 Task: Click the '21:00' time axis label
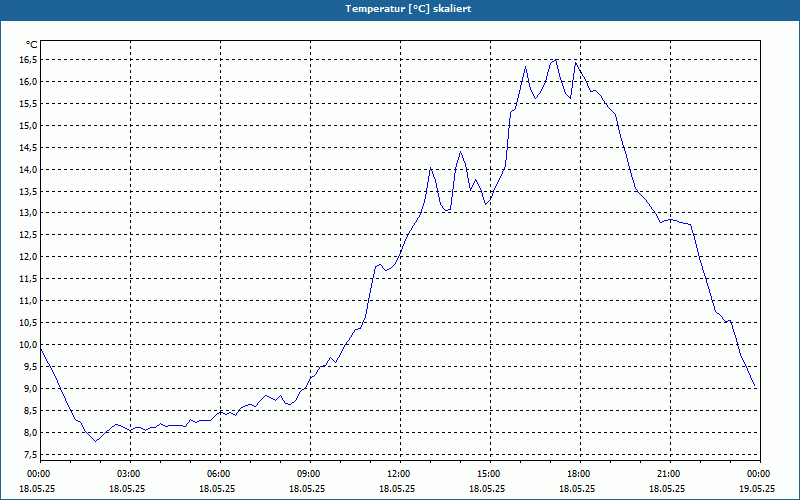coord(669,474)
